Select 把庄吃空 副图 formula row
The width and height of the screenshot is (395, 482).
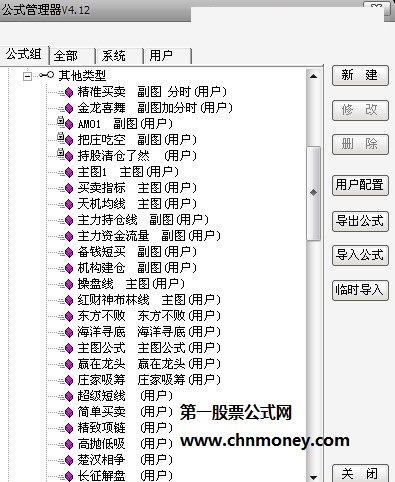[137, 140]
